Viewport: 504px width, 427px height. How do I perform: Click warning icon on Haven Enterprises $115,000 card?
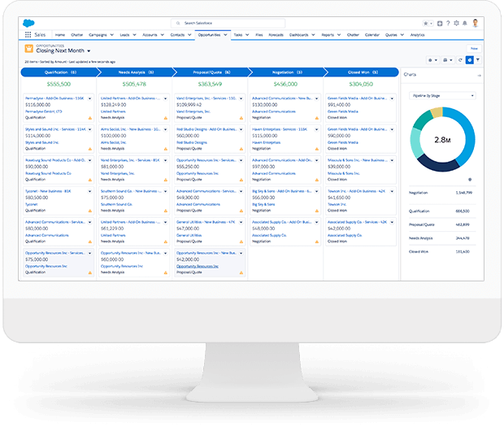tap(316, 149)
